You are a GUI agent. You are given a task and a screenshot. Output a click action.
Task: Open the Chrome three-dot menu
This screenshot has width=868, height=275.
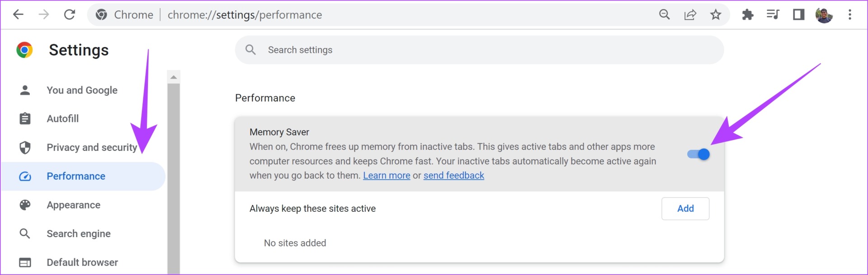850,14
